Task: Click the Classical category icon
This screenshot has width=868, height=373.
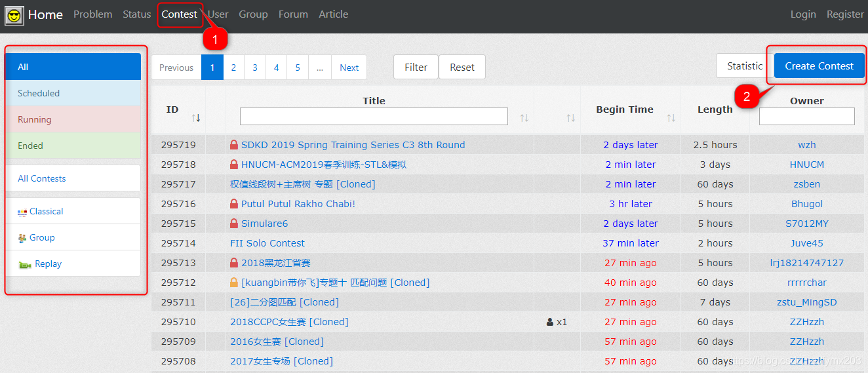Action: pos(22,212)
